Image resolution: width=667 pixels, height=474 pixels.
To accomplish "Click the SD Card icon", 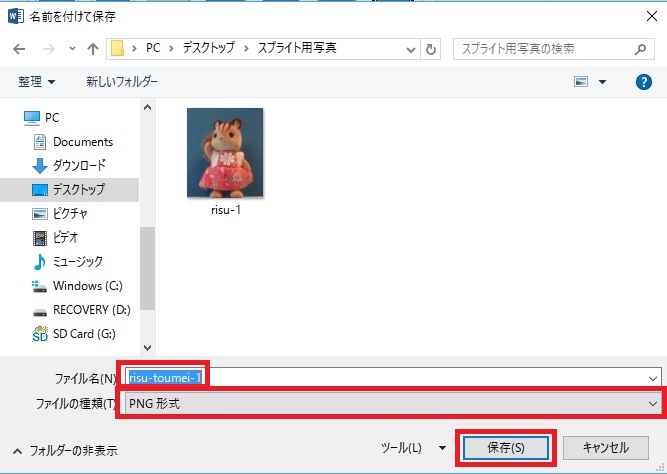I will point(40,334).
